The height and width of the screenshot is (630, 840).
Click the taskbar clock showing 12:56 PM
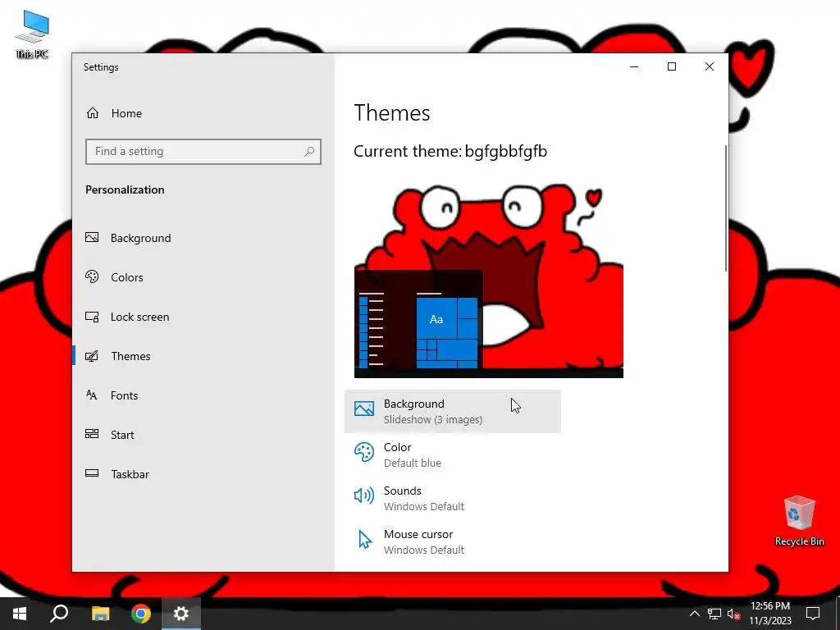pyautogui.click(x=769, y=614)
